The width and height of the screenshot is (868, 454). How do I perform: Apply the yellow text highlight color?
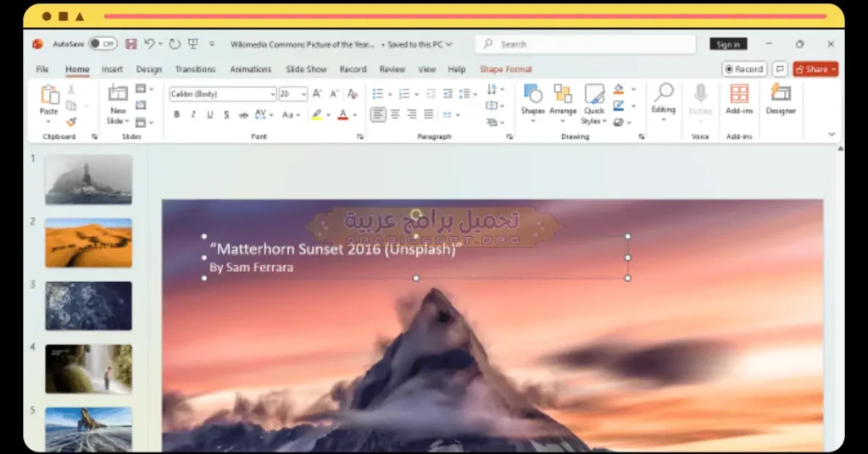pyautogui.click(x=317, y=115)
